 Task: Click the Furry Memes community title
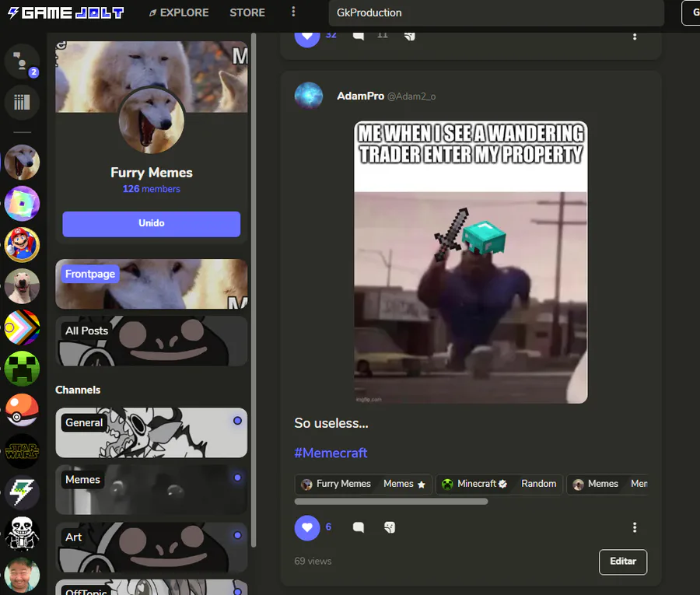[152, 173]
